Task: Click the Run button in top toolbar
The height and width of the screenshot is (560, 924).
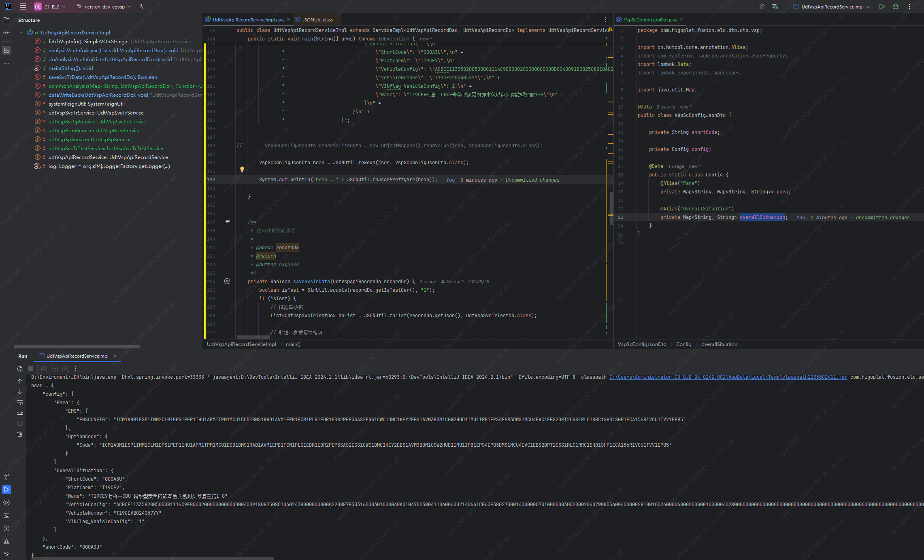Action: tap(882, 6)
